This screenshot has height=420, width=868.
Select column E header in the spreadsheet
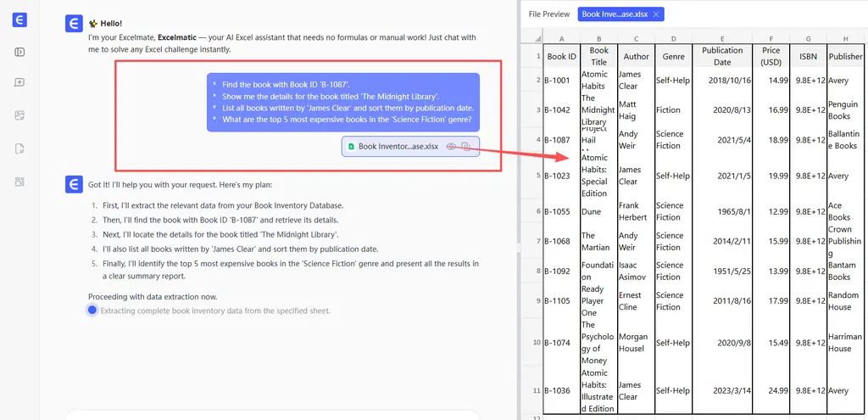pos(721,38)
